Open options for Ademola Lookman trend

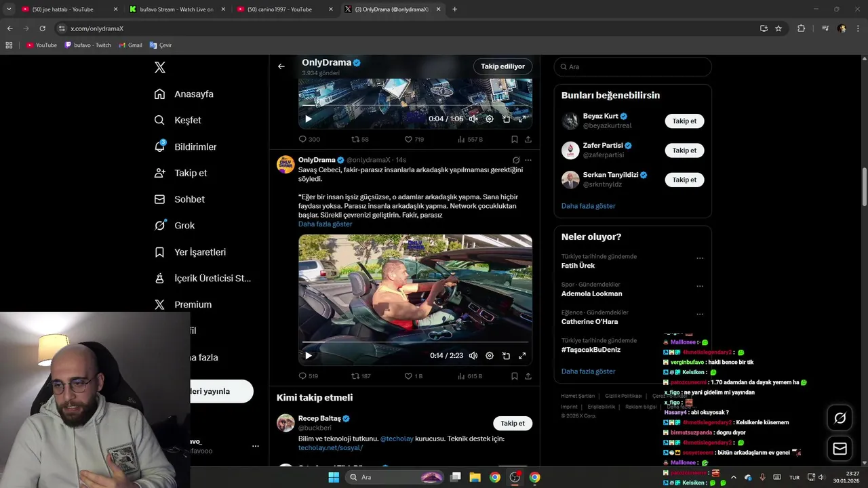click(x=700, y=286)
